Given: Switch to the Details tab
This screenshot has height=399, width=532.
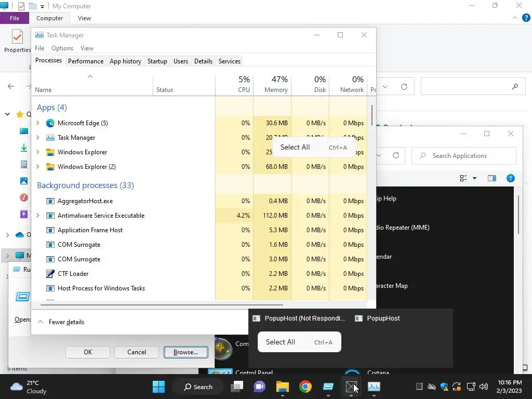Looking at the screenshot, I should [x=203, y=61].
